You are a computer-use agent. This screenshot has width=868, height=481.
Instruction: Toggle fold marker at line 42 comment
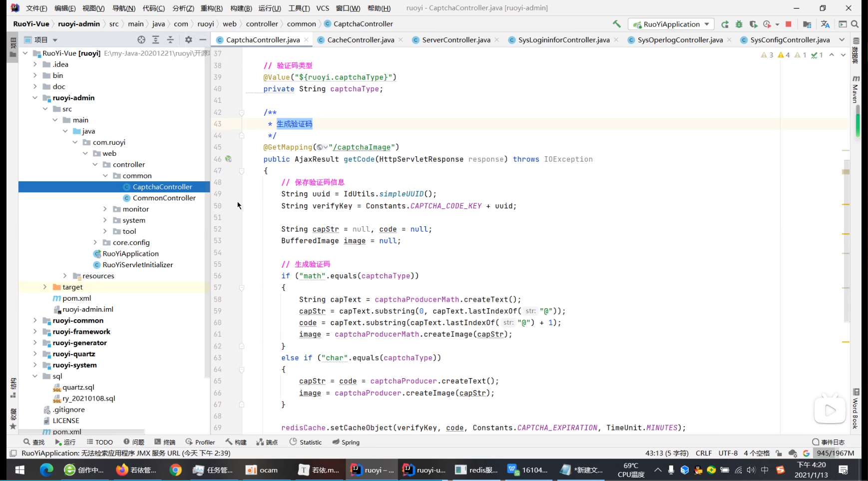242,113
